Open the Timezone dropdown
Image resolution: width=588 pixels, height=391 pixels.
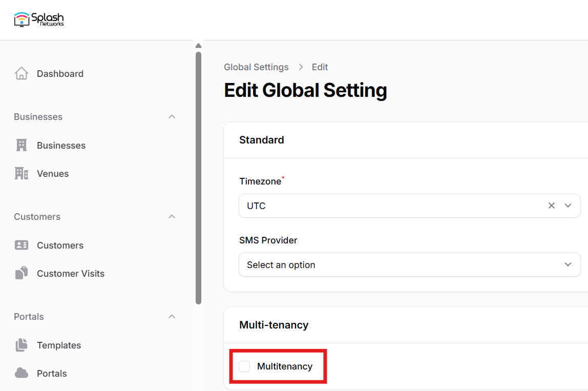pos(568,205)
